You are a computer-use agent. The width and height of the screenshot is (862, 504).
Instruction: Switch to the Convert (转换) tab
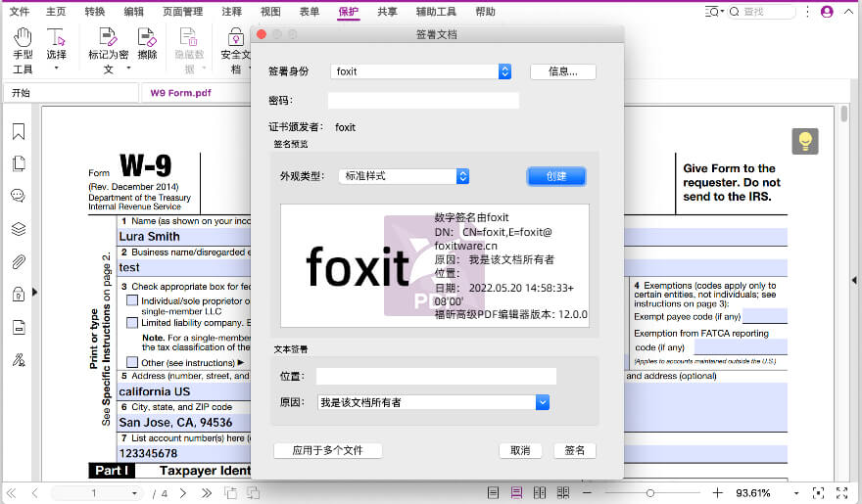pyautogui.click(x=95, y=12)
